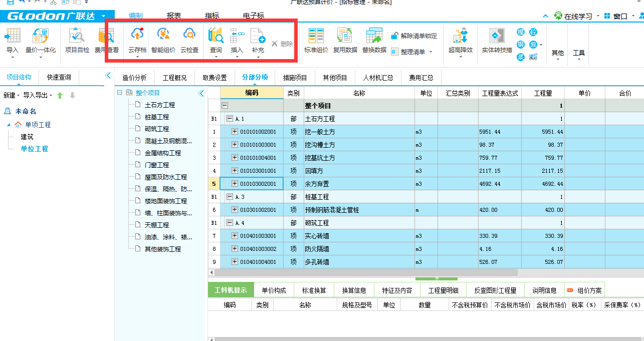Switch to 单价构成 bottom tab
The height and width of the screenshot is (341, 644).
274,290
